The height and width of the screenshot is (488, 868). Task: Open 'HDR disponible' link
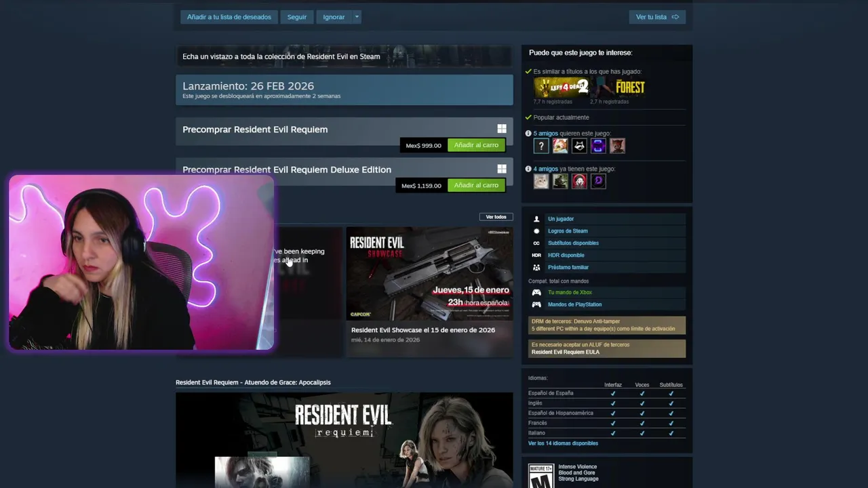tap(566, 256)
